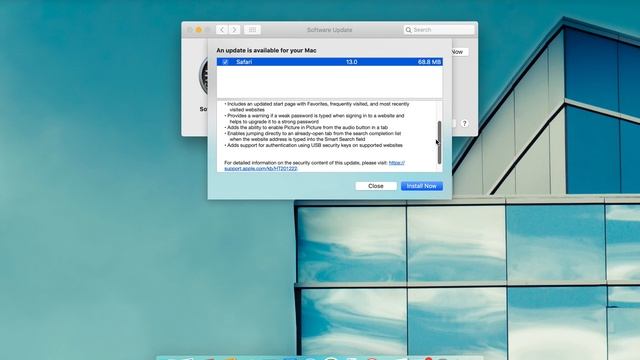Viewport: 640px width, 360px height.
Task: Click the note about USB security keys support
Action: pos(313,145)
